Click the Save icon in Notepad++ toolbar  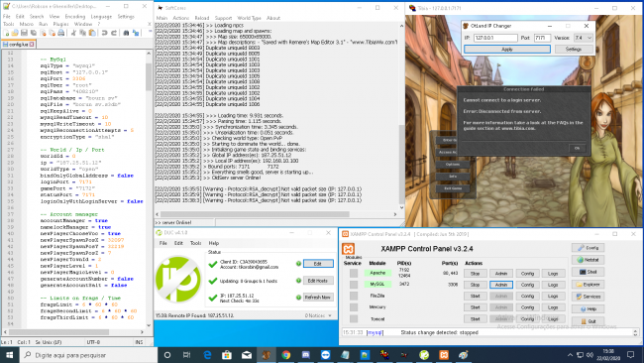pos(24,33)
